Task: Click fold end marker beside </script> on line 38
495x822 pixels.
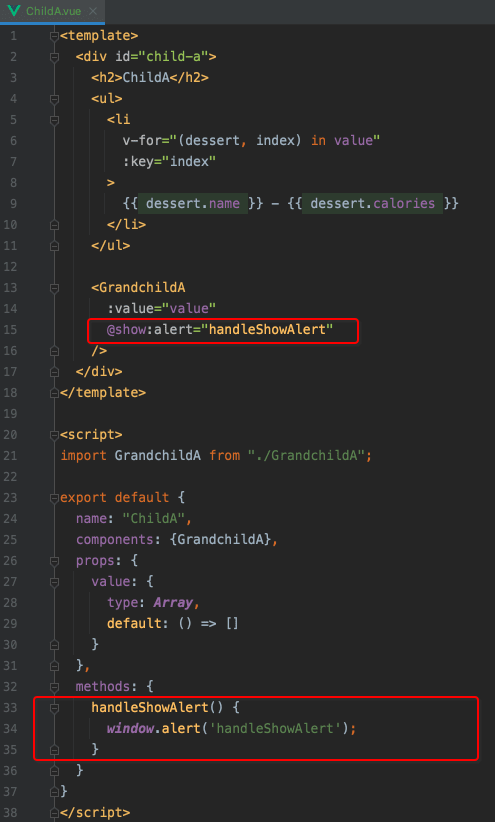Action: pyautogui.click(x=54, y=812)
